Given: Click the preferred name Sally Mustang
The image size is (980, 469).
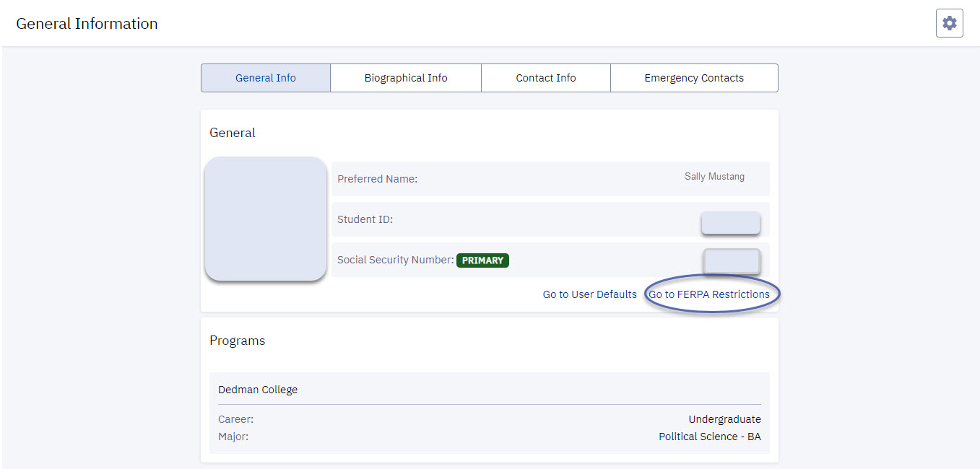Looking at the screenshot, I should pyautogui.click(x=714, y=177).
